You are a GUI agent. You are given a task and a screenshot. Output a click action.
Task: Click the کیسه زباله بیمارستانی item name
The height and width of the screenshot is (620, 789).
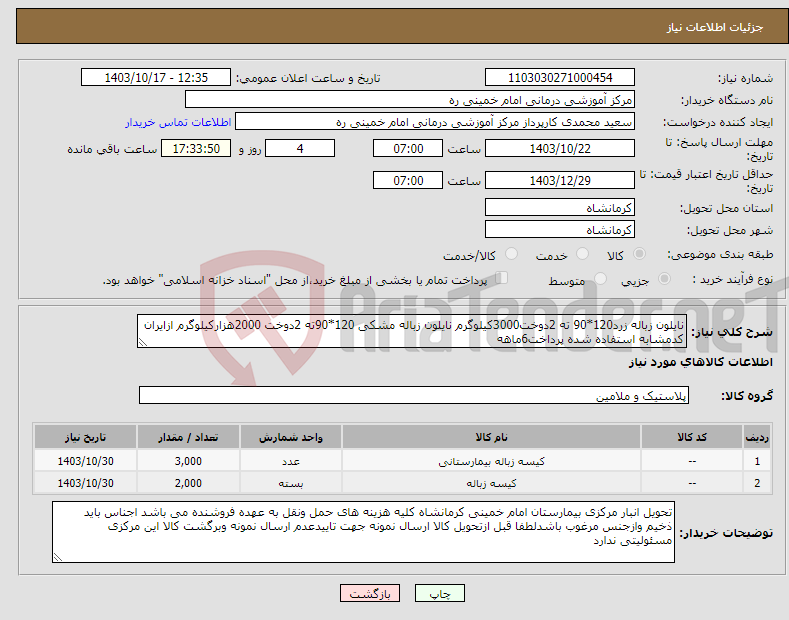tap(491, 461)
